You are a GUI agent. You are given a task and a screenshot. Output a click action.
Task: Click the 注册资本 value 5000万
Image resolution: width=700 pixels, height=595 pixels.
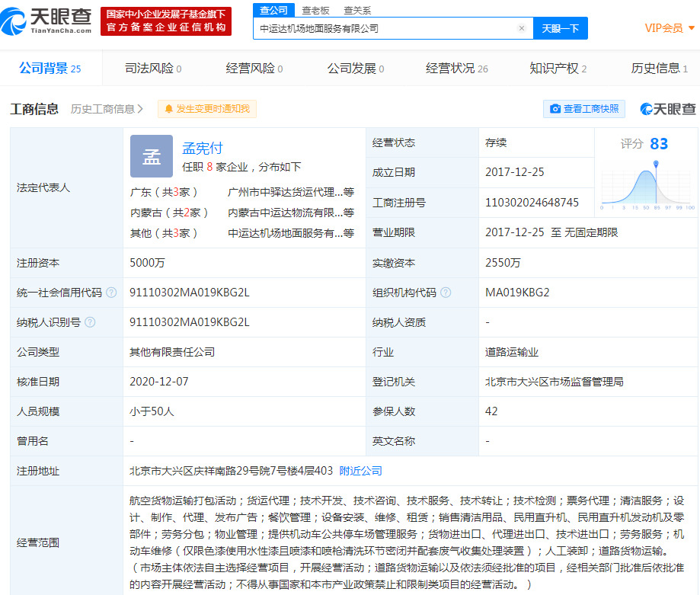pyautogui.click(x=147, y=263)
